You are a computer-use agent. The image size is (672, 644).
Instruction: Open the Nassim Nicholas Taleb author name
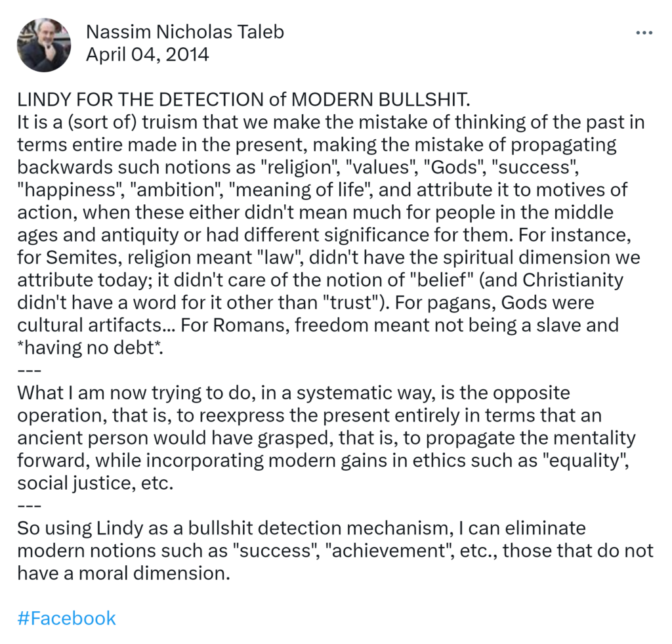185,32
